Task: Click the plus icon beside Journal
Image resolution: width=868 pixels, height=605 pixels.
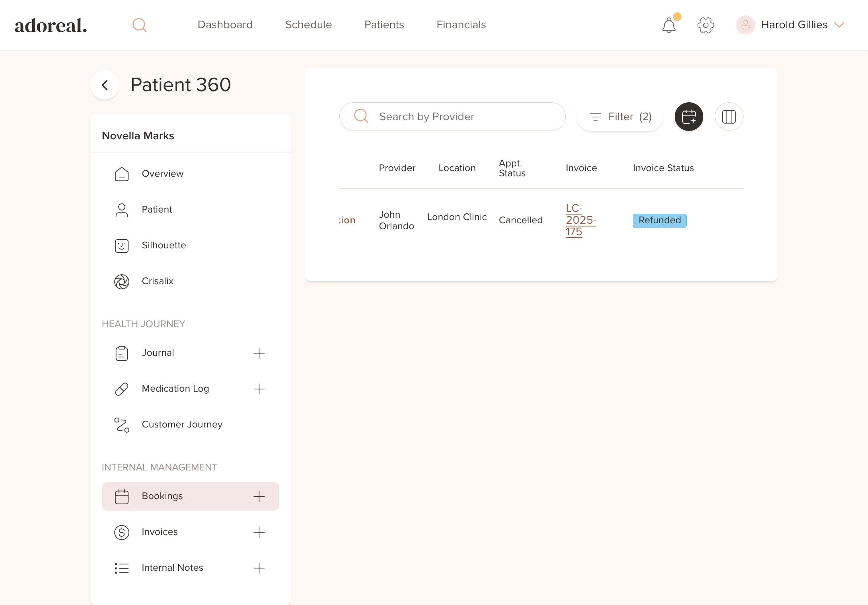Action: pyautogui.click(x=259, y=353)
